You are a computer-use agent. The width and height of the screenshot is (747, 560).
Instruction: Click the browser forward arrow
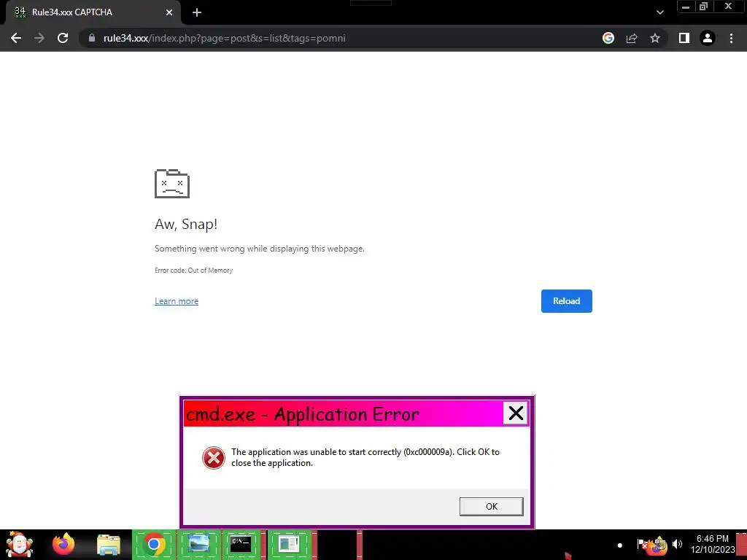point(39,38)
